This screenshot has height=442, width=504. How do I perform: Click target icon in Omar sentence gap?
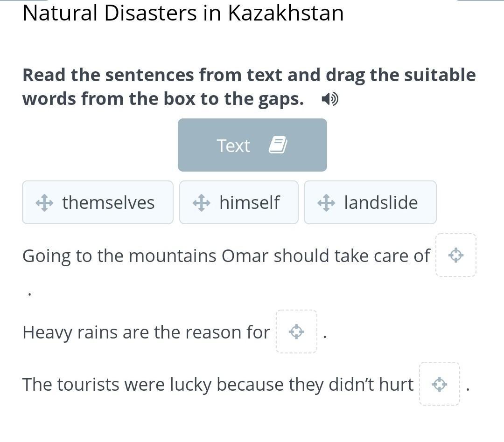click(456, 256)
